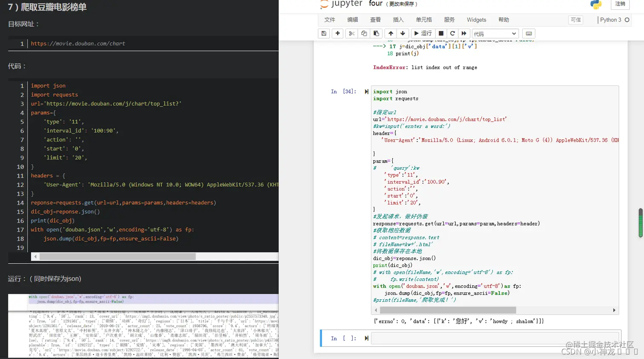This screenshot has height=359, width=644.
Task: Cut selected cell with the scissors icon
Action: tap(351, 33)
